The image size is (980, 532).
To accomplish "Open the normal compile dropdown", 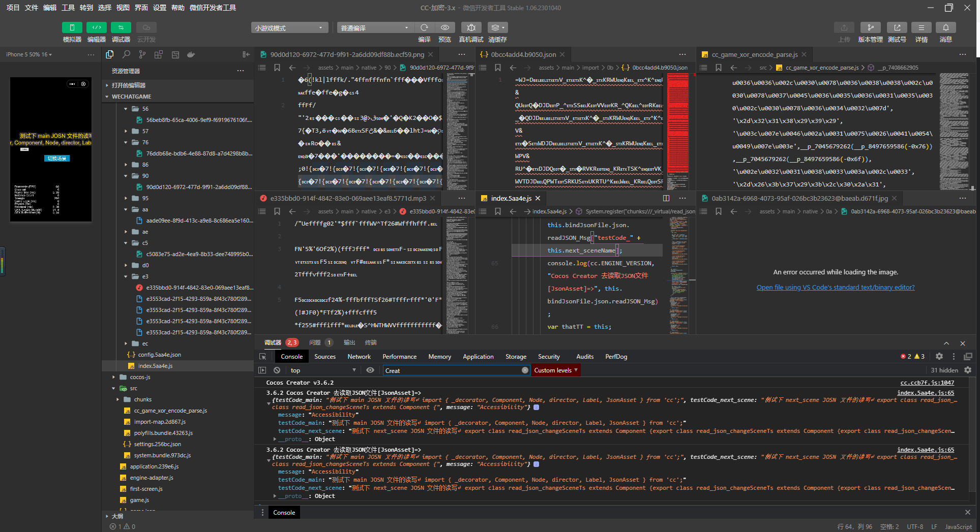I will tap(375, 27).
